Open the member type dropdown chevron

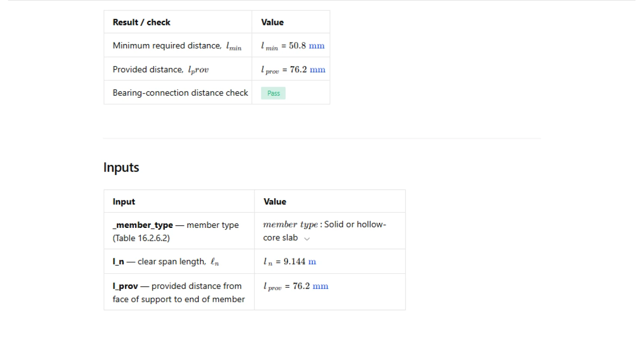pyautogui.click(x=307, y=238)
